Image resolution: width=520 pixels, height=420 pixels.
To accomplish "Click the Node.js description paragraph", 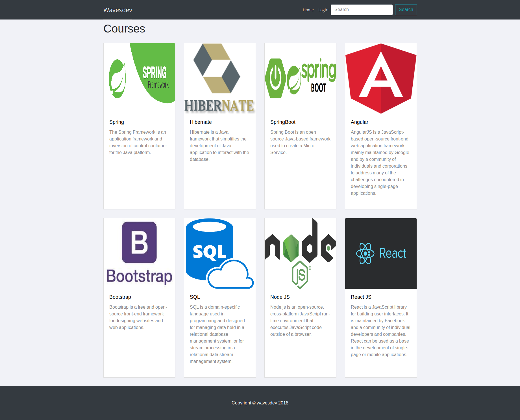I will pyautogui.click(x=300, y=321).
